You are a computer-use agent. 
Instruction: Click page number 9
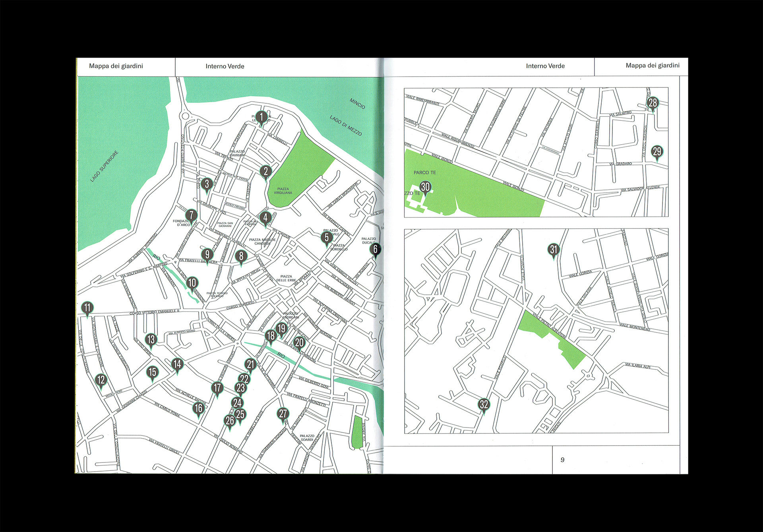click(x=562, y=460)
